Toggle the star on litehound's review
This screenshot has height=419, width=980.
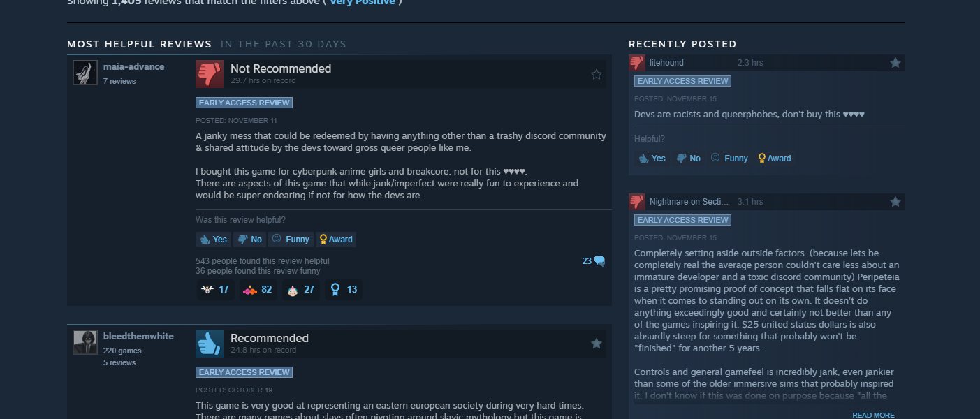pos(895,63)
